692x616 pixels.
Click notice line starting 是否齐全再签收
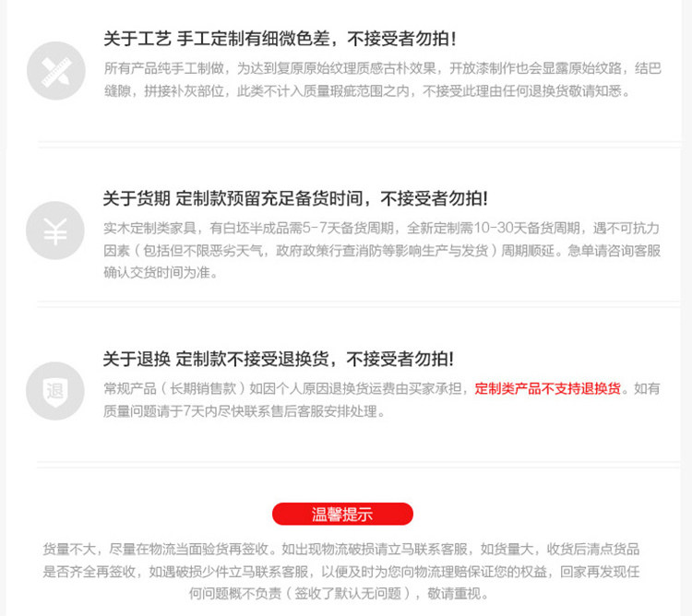coord(341,572)
